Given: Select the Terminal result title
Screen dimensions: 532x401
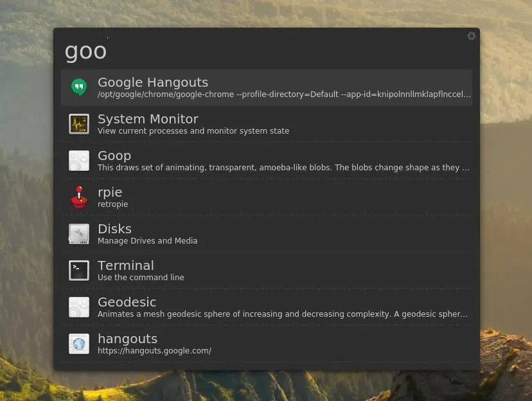Looking at the screenshot, I should click(x=126, y=265).
